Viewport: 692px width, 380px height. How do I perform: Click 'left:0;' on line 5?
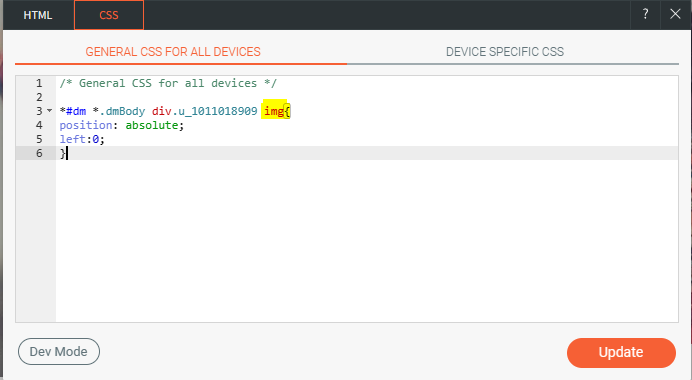point(82,139)
